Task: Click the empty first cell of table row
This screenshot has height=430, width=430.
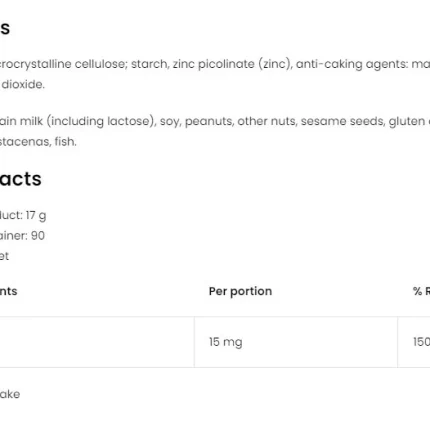Action: pyautogui.click(x=97, y=342)
